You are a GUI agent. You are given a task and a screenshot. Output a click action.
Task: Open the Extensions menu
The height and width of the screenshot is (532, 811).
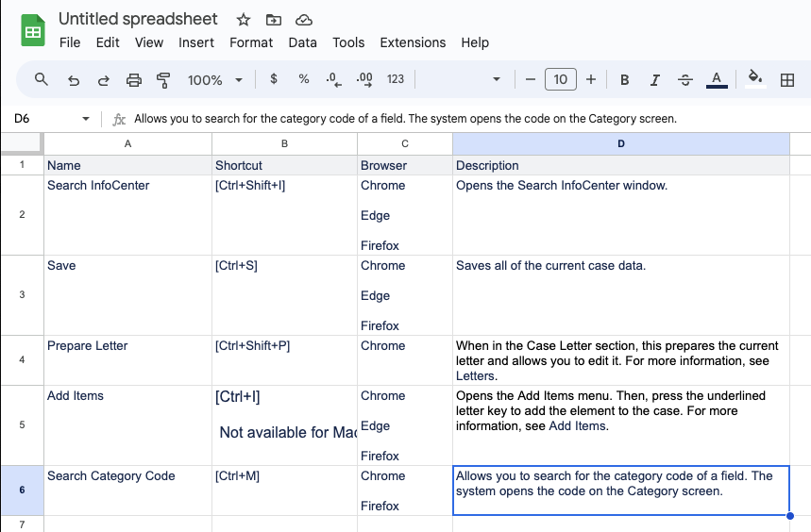coord(413,42)
